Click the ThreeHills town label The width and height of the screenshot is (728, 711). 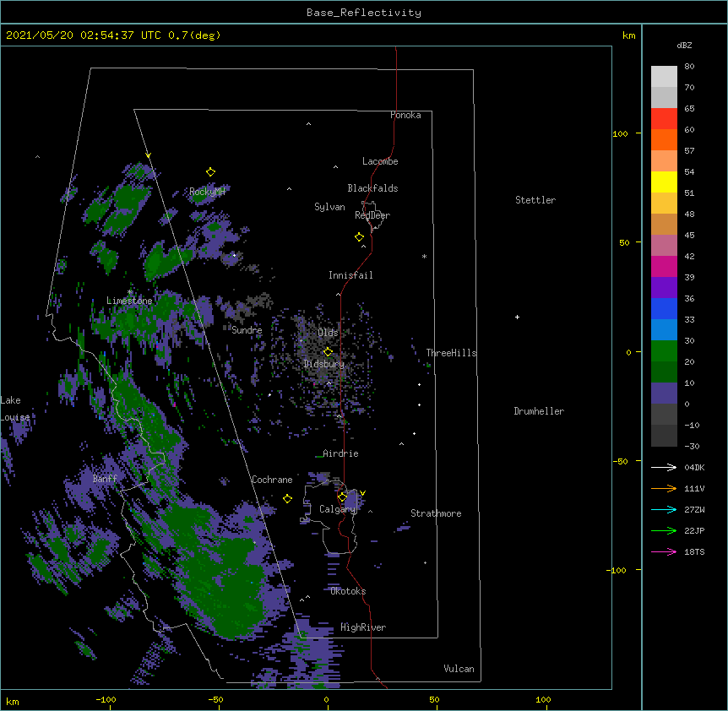point(451,353)
